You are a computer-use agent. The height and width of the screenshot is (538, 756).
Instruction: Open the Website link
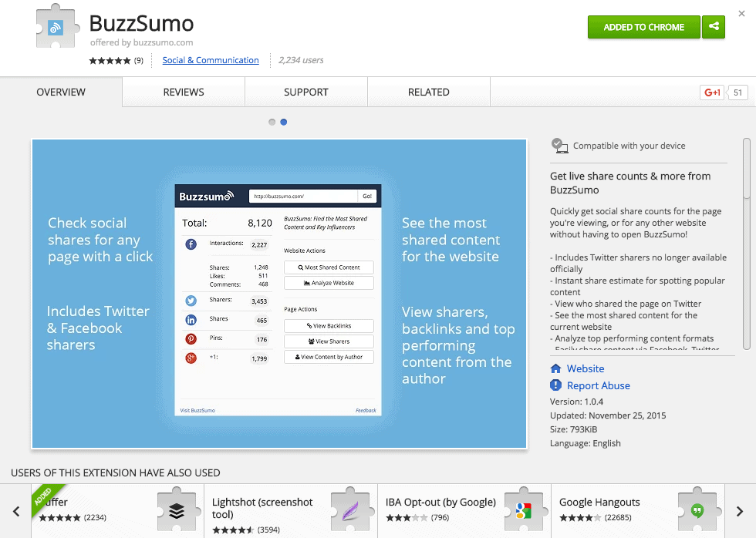(586, 368)
